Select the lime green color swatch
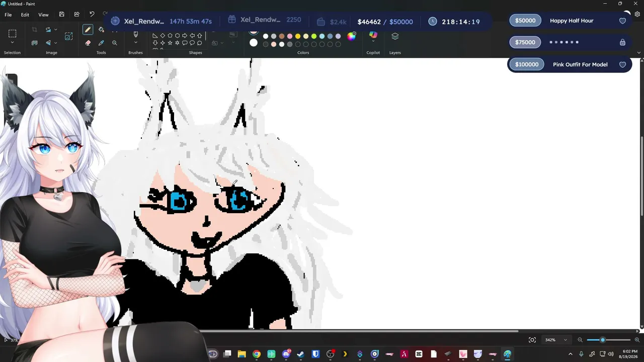Image resolution: width=644 pixels, height=362 pixels. click(x=314, y=36)
